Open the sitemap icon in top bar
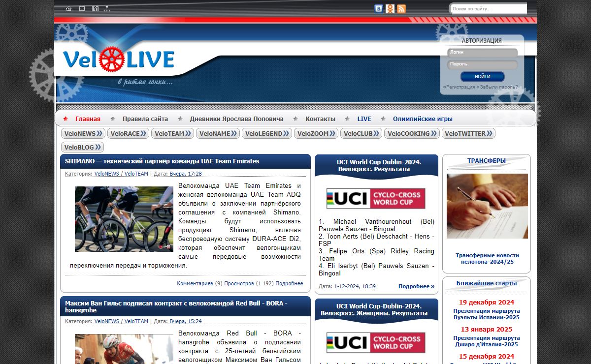591x364 pixels. (107, 9)
